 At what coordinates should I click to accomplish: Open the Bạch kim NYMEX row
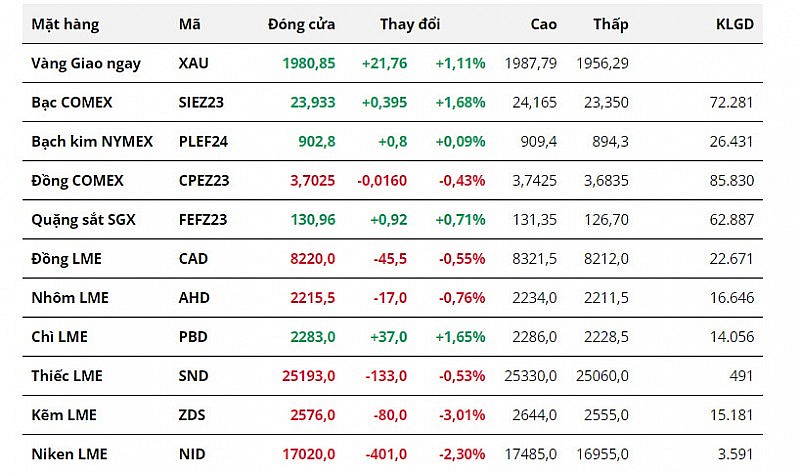[x=92, y=141]
